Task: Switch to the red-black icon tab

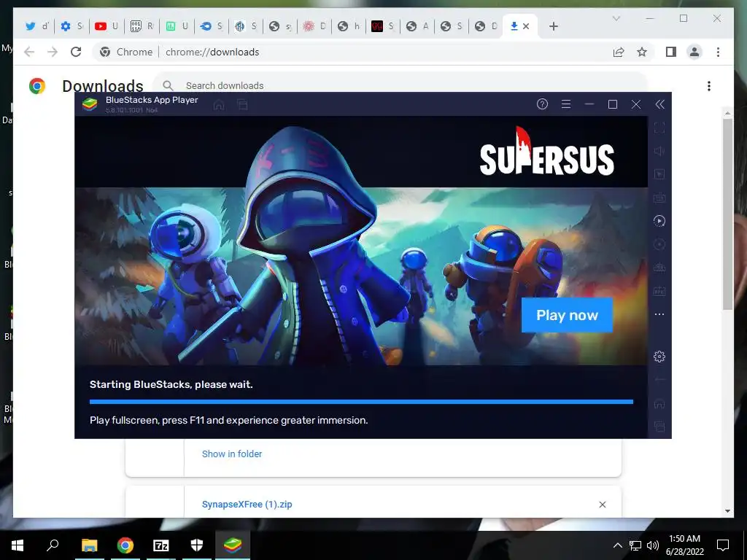Action: tap(382, 26)
